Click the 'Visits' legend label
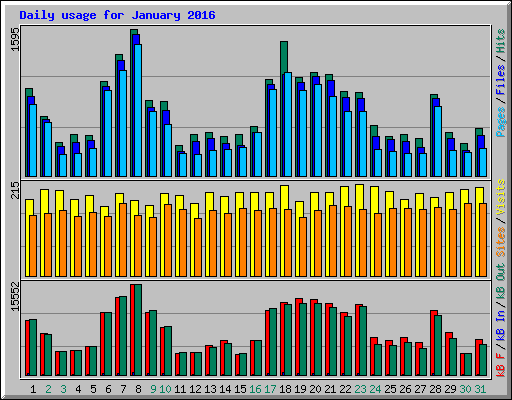 pyautogui.click(x=501, y=197)
